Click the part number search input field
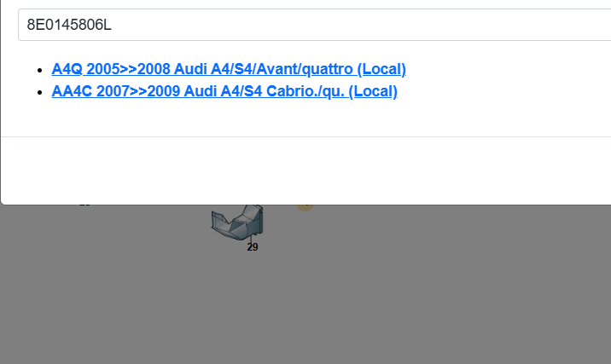Screen dimensions: 611x364 coord(315,25)
